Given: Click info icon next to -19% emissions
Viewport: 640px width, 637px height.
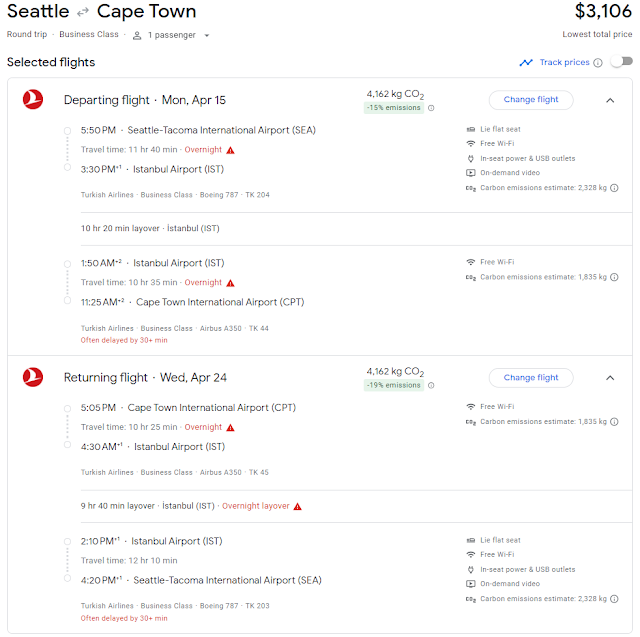Looking at the screenshot, I should click(431, 386).
